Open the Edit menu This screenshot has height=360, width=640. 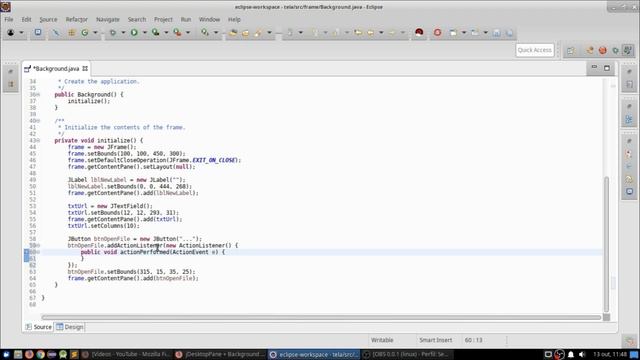27,19
